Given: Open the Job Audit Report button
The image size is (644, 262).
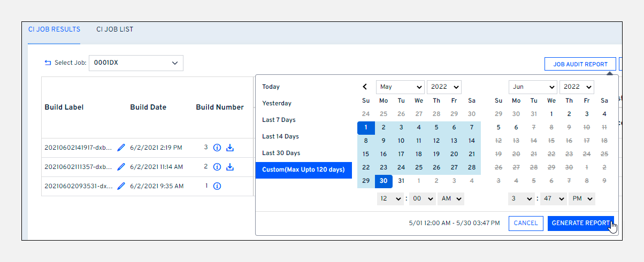Looking at the screenshot, I should pyautogui.click(x=580, y=64).
